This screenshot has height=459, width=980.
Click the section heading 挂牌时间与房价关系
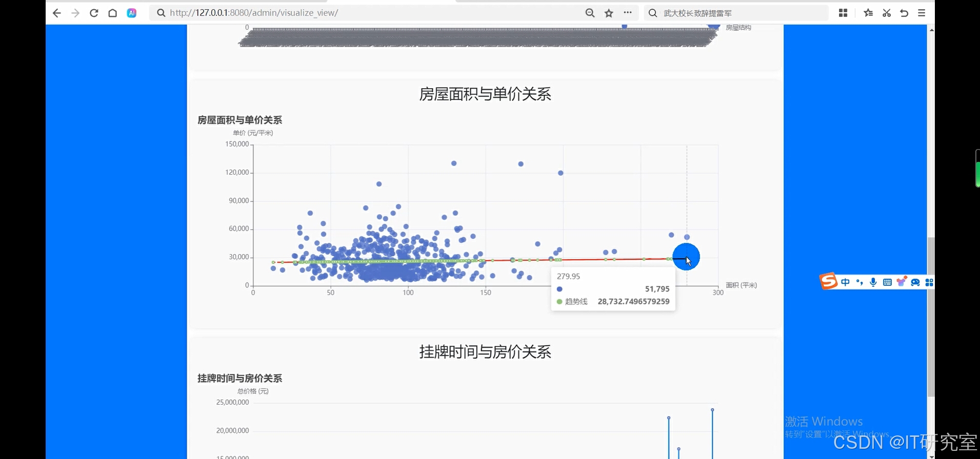[x=485, y=352]
